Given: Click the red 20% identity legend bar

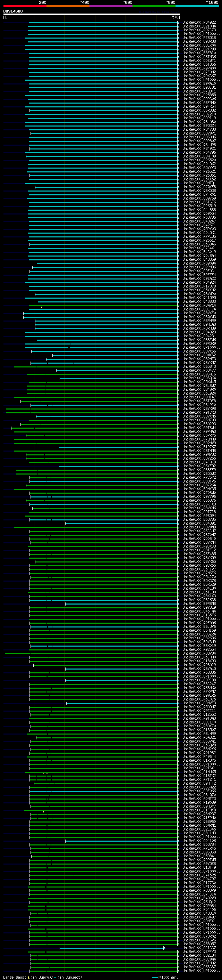Looking at the screenshot, I should 25,6.
